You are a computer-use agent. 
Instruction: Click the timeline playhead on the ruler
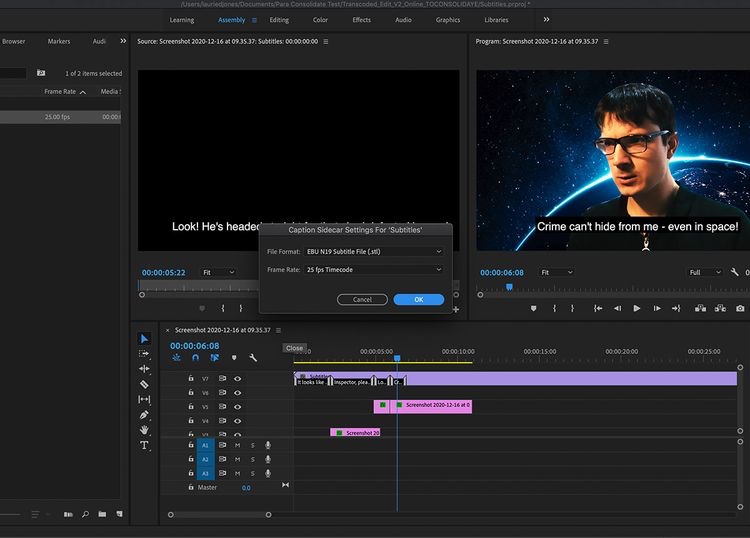click(x=397, y=358)
